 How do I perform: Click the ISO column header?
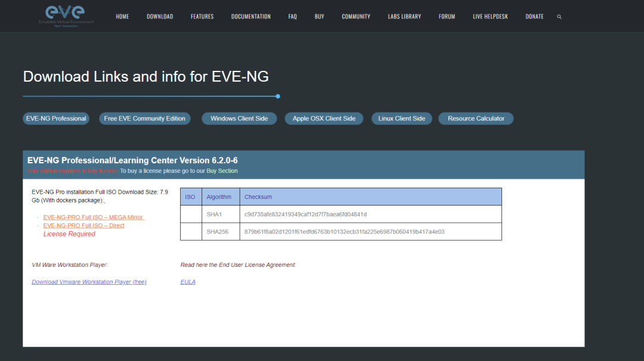191,197
